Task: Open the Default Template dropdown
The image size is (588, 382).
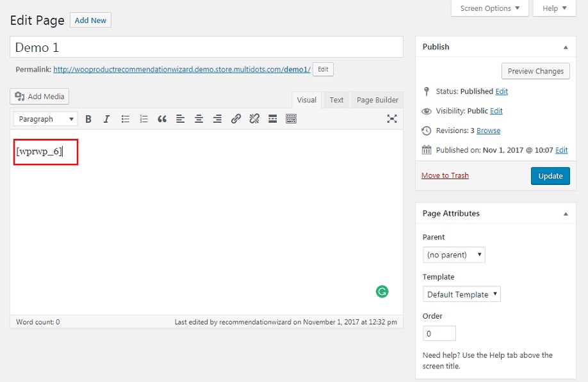Action: coord(462,294)
